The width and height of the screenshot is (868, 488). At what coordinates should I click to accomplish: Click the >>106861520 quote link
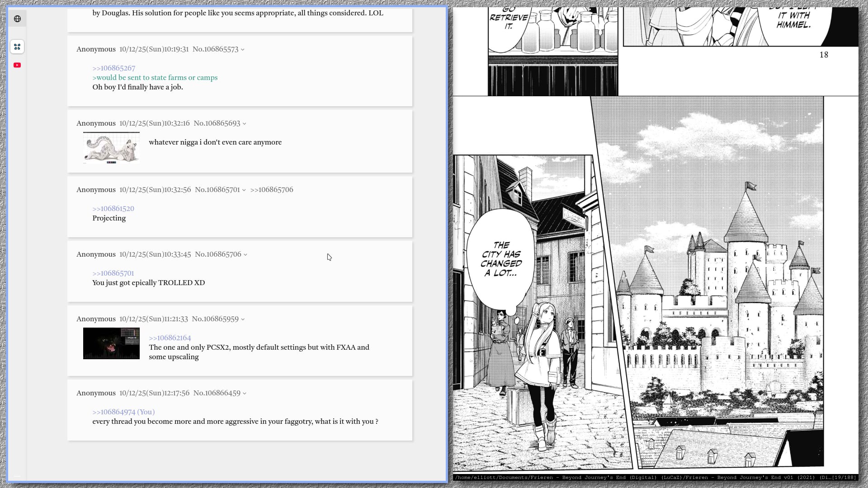[113, 209]
